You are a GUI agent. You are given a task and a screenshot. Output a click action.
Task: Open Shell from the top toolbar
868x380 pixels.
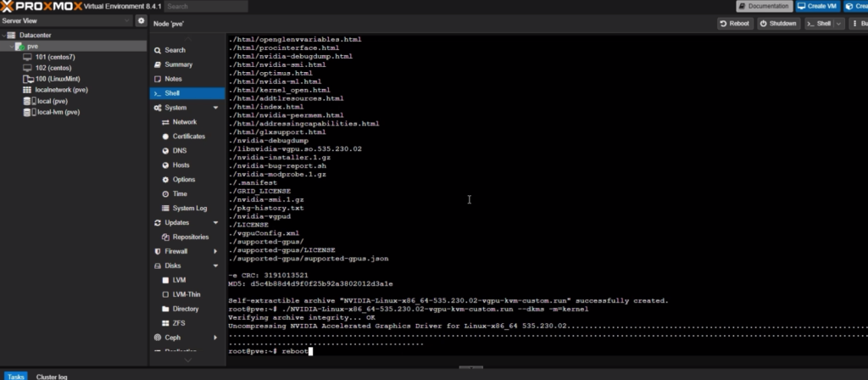click(819, 23)
